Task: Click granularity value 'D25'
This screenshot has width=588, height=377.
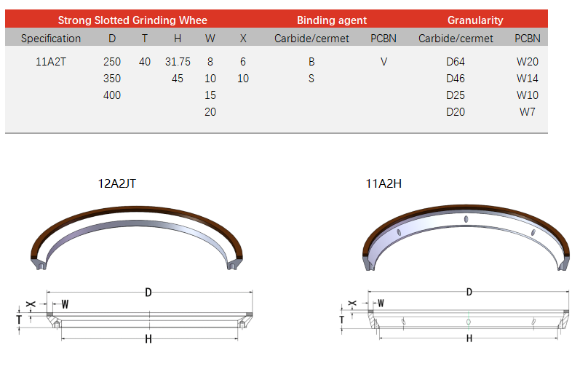Action: pyautogui.click(x=456, y=95)
